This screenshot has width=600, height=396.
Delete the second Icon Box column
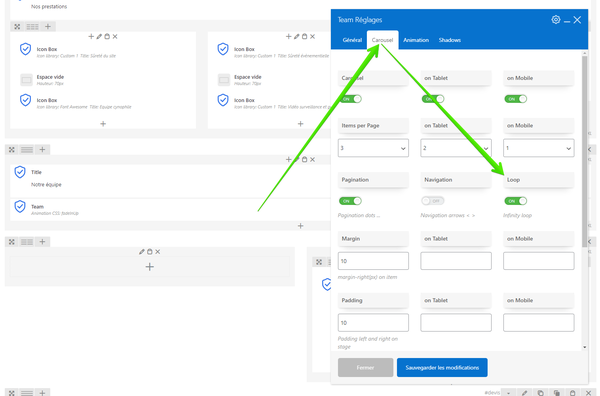tap(313, 36)
